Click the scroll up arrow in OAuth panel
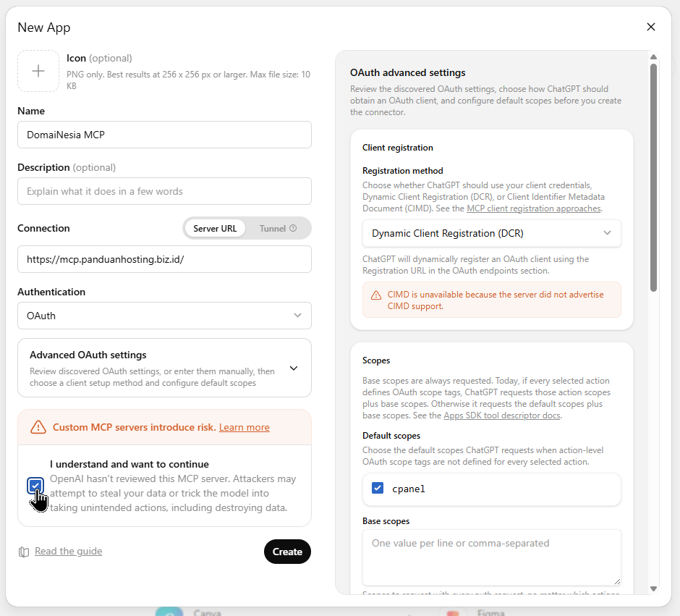 pyautogui.click(x=653, y=57)
